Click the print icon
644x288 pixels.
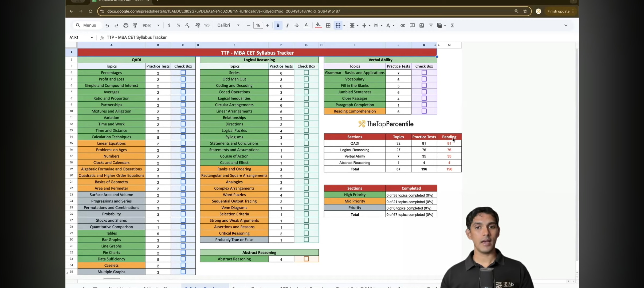(126, 25)
